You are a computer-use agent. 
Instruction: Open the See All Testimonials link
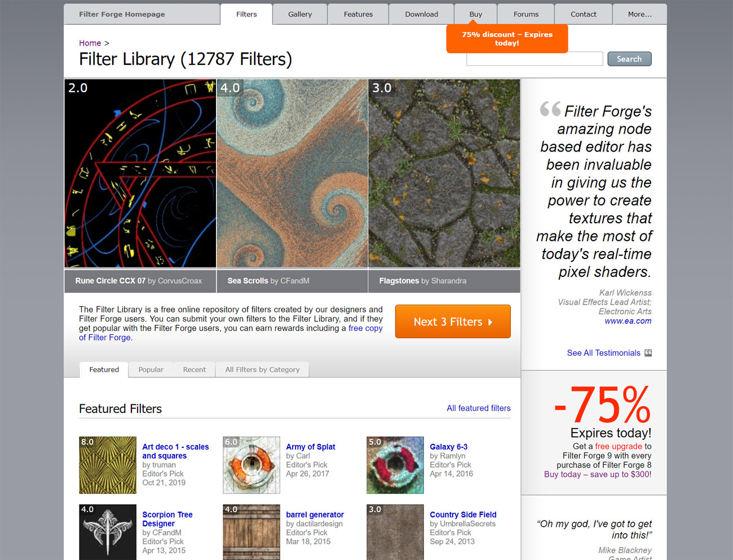(x=604, y=352)
